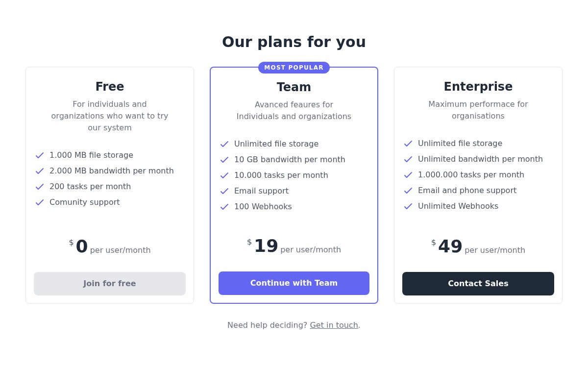The image size is (588, 392).
Task: Click the Contact Sales button
Action: pyautogui.click(x=478, y=284)
